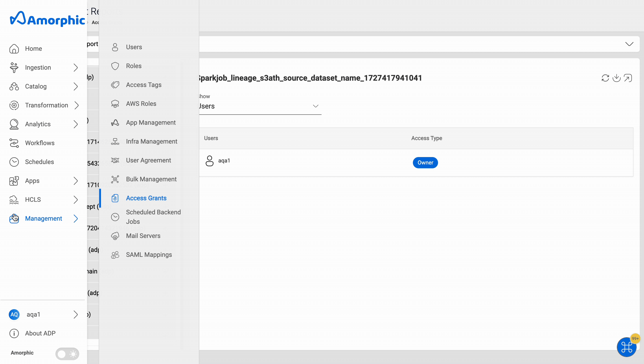Click the AQ user avatar

tap(14, 314)
